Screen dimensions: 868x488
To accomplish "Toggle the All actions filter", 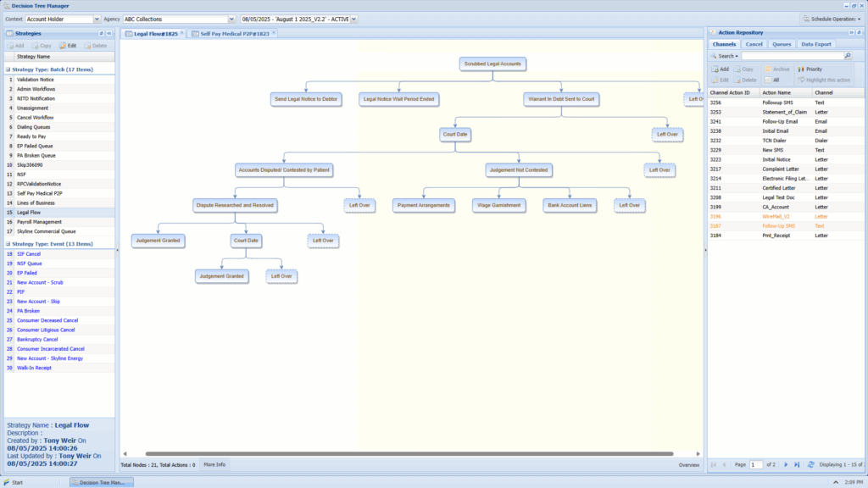I will (771, 80).
